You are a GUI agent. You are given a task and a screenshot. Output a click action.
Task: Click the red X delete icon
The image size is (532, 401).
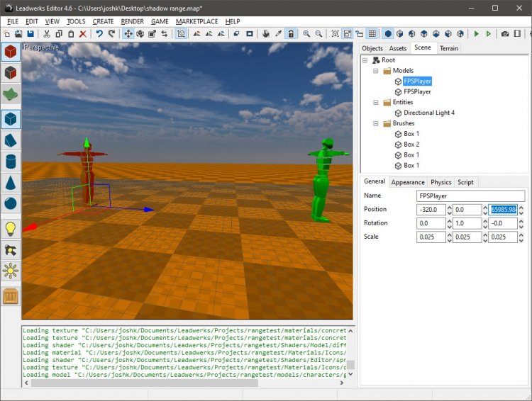tap(83, 34)
